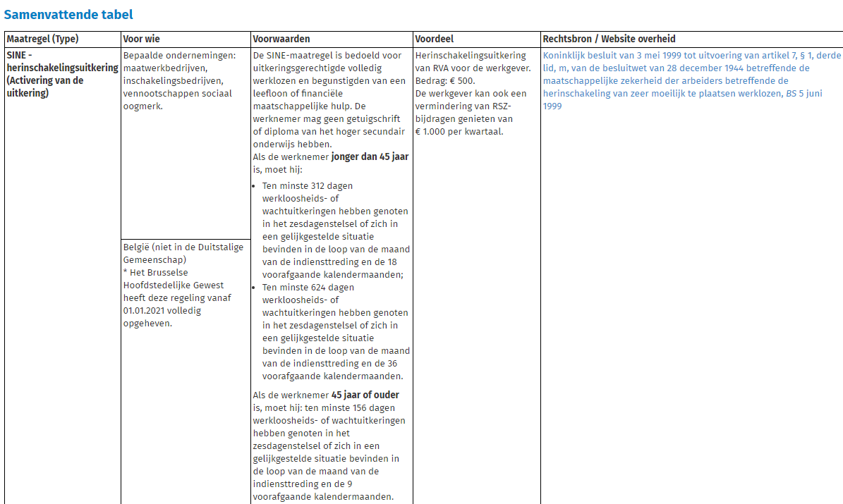The image size is (843, 504).
Task: Click the 'Samenvattende tabel' heading
Action: [x=68, y=14]
